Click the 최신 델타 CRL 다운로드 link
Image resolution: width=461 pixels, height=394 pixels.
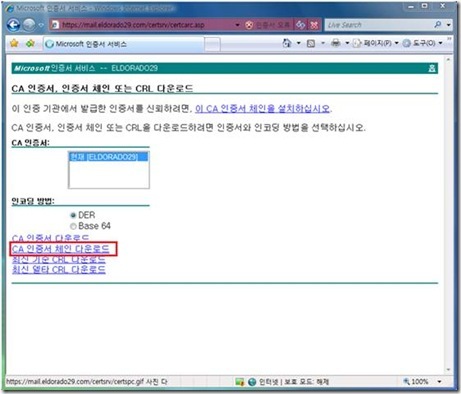pyautogui.click(x=59, y=269)
